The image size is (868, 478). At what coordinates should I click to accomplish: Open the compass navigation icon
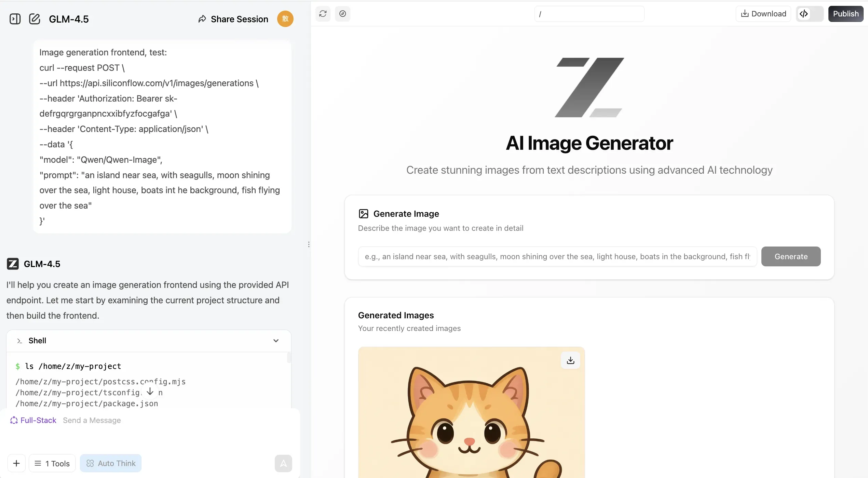[343, 14]
